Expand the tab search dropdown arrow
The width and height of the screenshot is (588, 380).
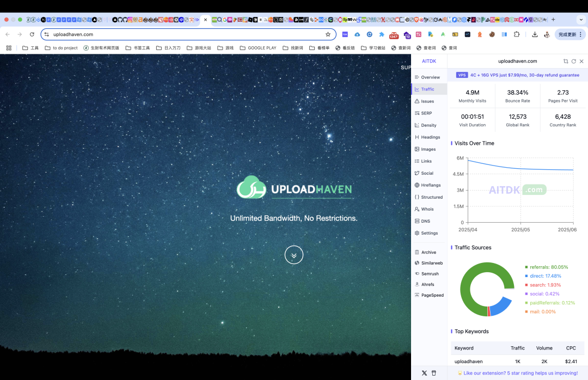click(581, 20)
